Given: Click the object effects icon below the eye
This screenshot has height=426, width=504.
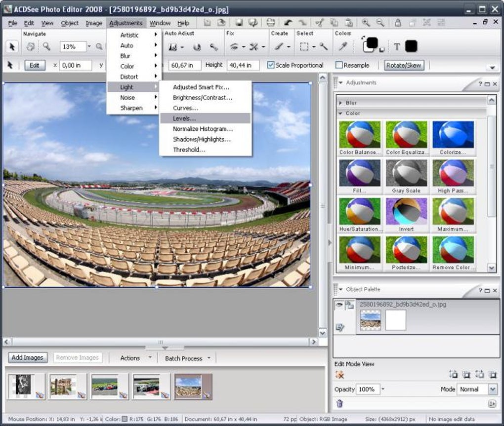Looking at the screenshot, I should [x=339, y=327].
